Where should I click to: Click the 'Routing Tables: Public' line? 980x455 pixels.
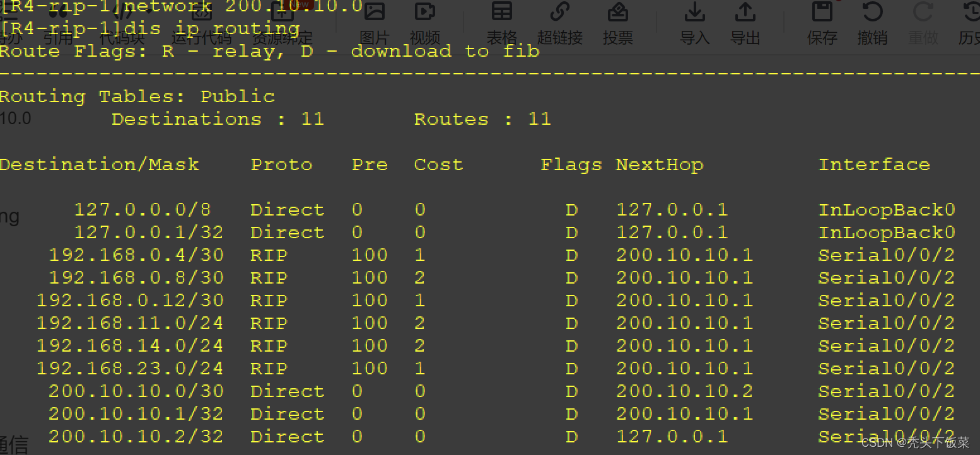[x=137, y=97]
